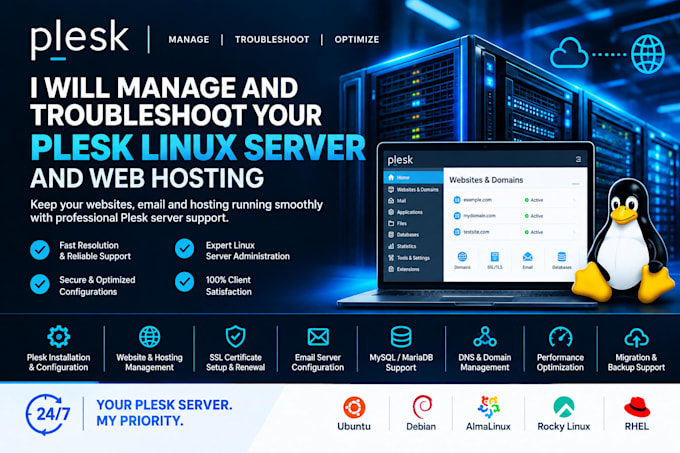Click the Email Server envelope icon
Screen dimensions: 680x453
(x=318, y=336)
